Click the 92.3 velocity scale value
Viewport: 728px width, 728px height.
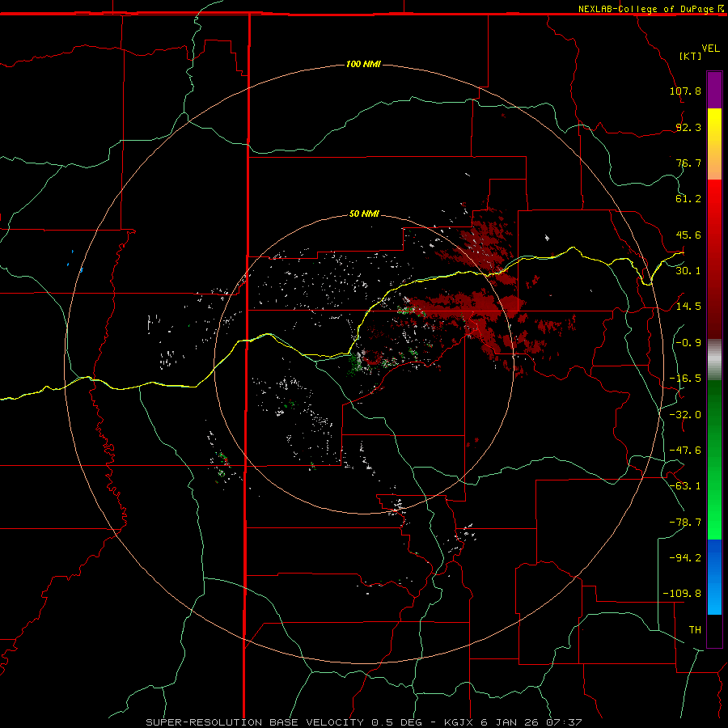coord(688,127)
